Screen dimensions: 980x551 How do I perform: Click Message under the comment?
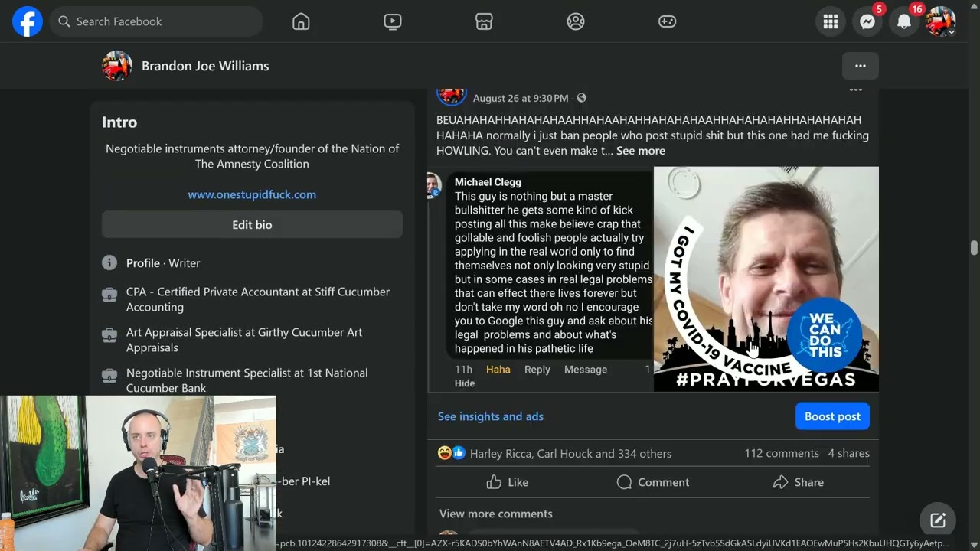(586, 370)
